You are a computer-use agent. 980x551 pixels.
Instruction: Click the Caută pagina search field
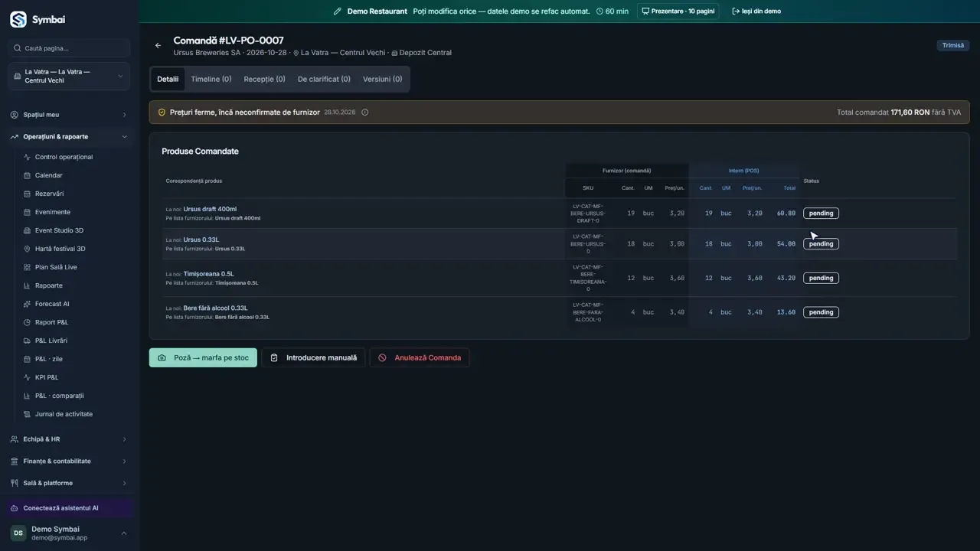tap(69, 48)
